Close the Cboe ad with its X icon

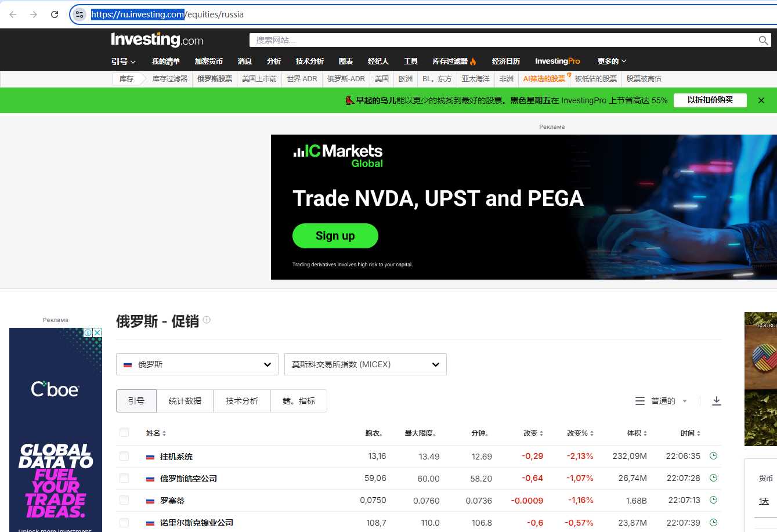click(x=97, y=332)
